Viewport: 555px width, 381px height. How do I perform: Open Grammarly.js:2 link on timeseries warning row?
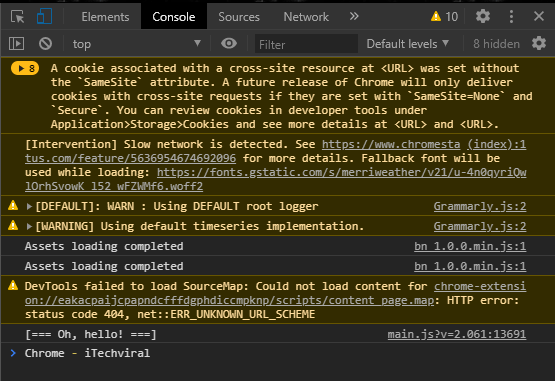(x=480, y=226)
